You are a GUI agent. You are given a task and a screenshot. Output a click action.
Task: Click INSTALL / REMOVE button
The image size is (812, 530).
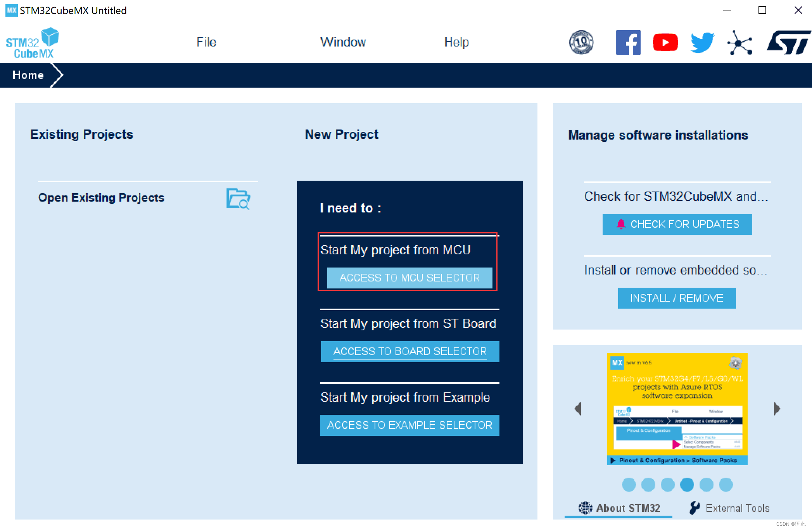(x=677, y=298)
